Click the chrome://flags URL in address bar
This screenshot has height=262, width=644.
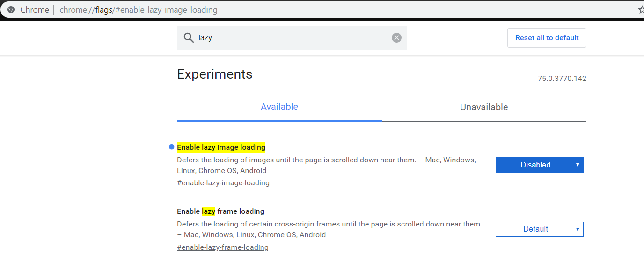click(138, 10)
